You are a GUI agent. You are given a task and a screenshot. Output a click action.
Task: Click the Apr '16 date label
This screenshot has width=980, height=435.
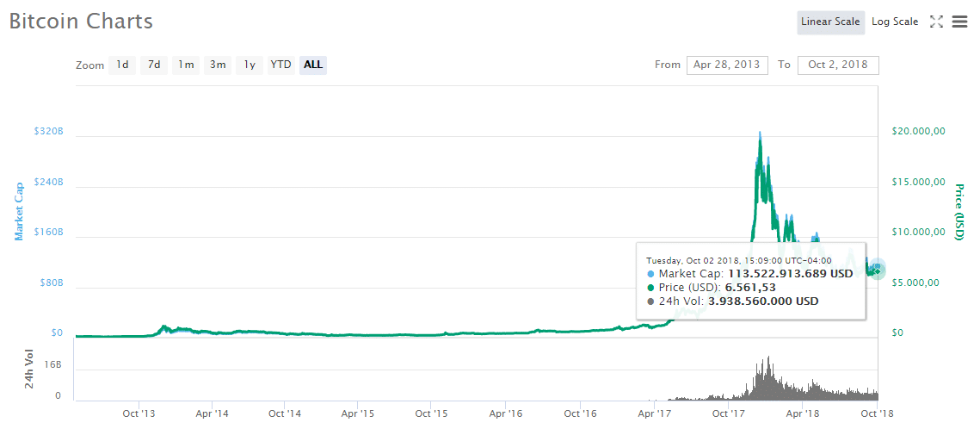[x=506, y=413]
